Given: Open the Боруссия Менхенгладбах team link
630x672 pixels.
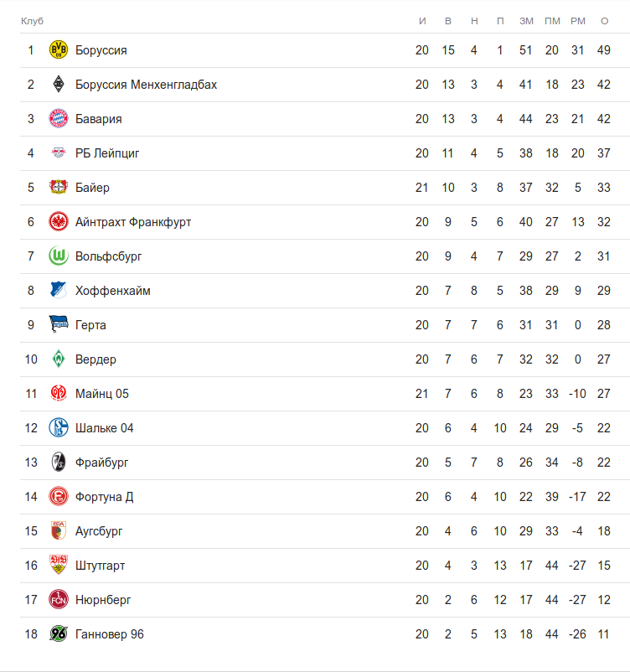Looking at the screenshot, I should [146, 85].
